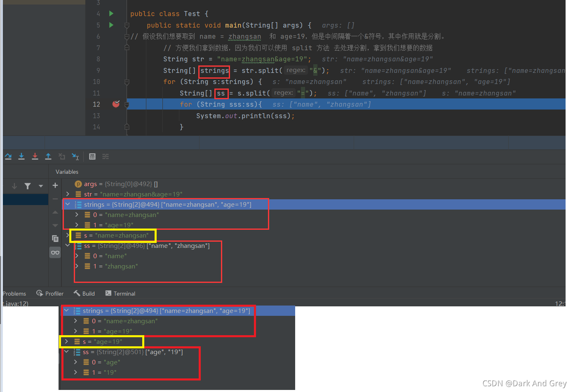Collapse the fold marker on line 10
The width and height of the screenshot is (573, 392).
(x=127, y=82)
